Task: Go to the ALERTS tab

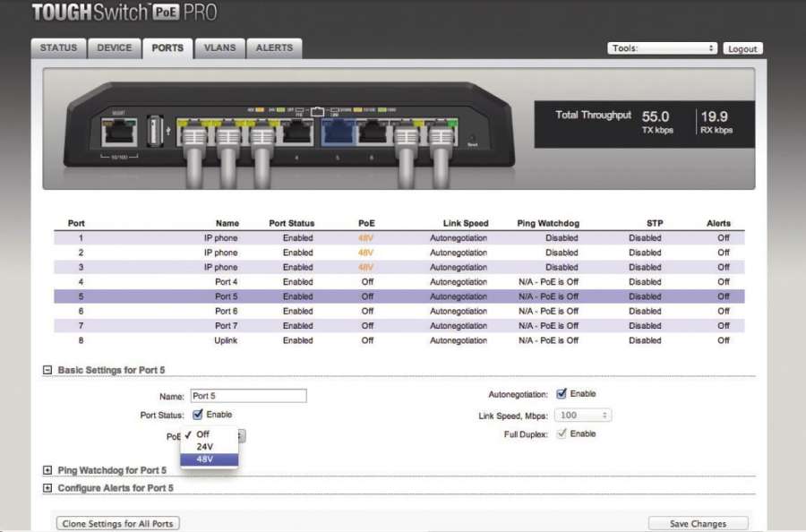Action: (274, 48)
